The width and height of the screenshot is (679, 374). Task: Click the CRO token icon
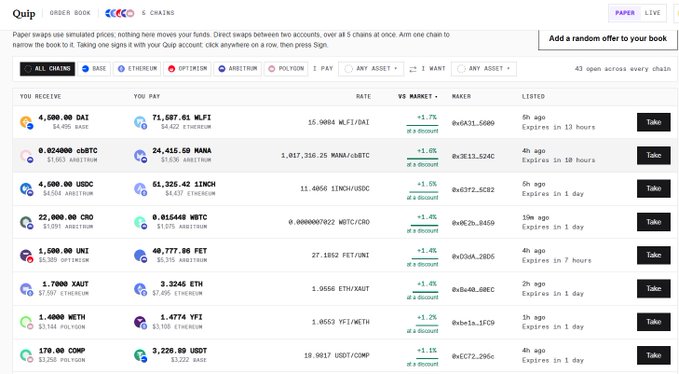click(x=26, y=222)
